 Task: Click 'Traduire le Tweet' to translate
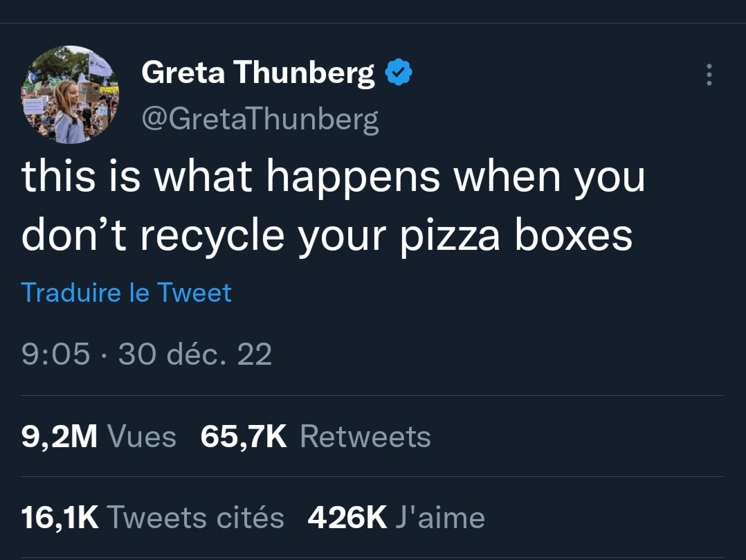click(127, 293)
